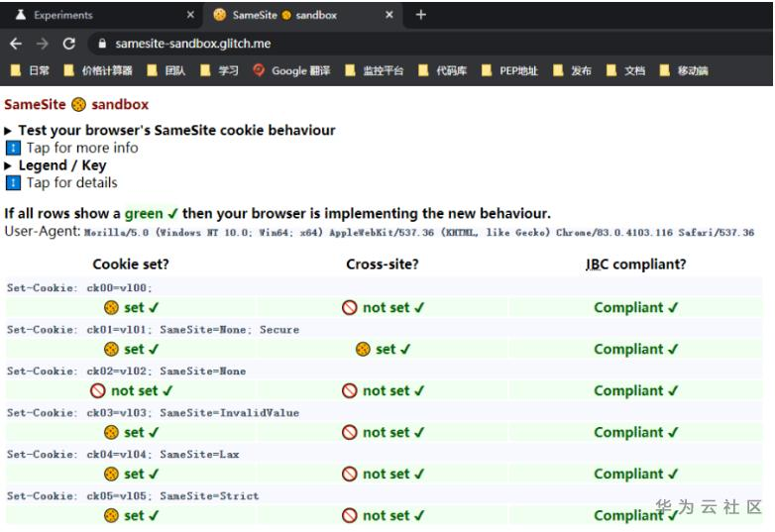The image size is (775, 532).
Task: Click the browser forward arrow
Action: tap(43, 44)
